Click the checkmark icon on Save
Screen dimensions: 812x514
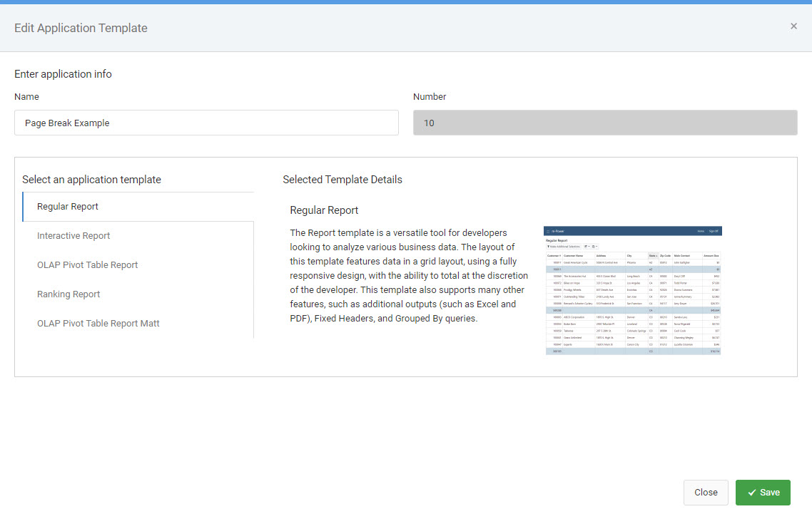[x=752, y=493]
